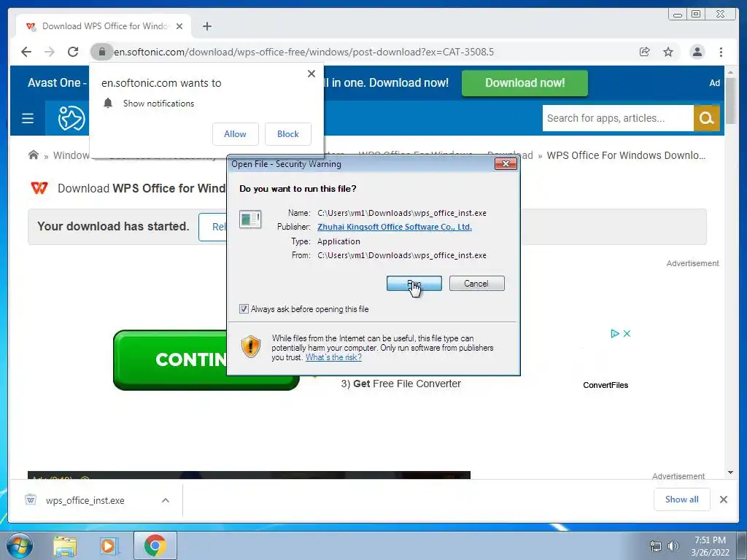
Task: Open the AdChoices triangle icon
Action: [x=614, y=333]
